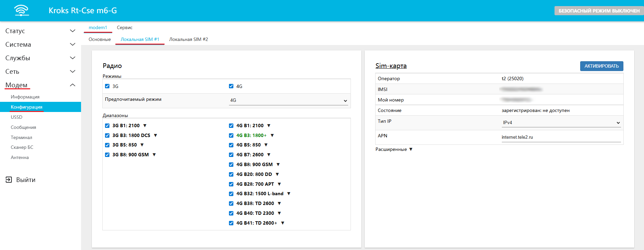
Task: Expand the Статус sidebar menu
Action: coord(40,31)
